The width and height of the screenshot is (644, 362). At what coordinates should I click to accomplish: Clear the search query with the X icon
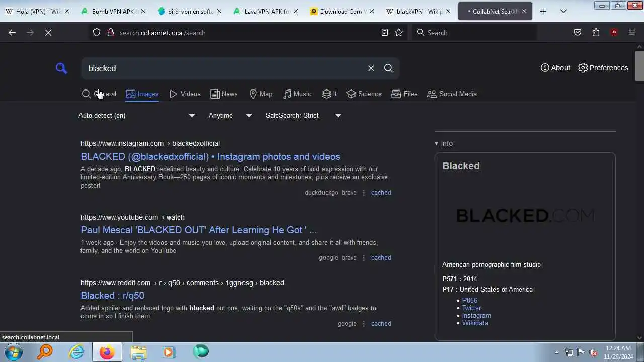371,68
